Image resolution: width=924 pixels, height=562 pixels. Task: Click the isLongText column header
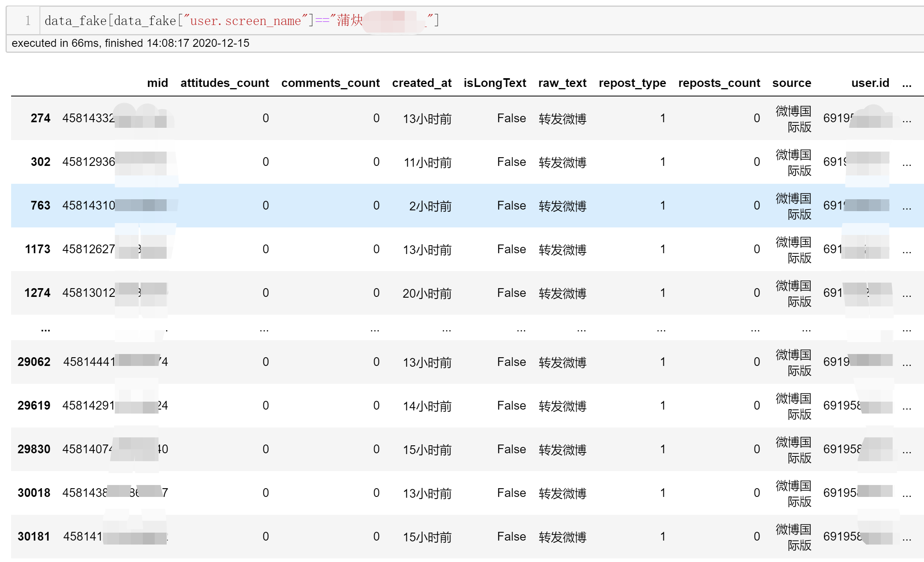[494, 83]
